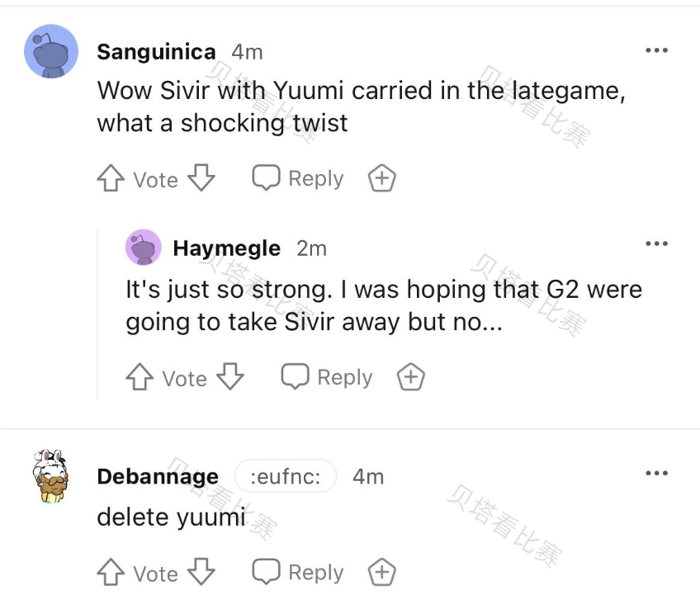Screen dimensions: 700x600
Task: Upvote Sanguinica's Sivir comment
Action: pos(111,179)
